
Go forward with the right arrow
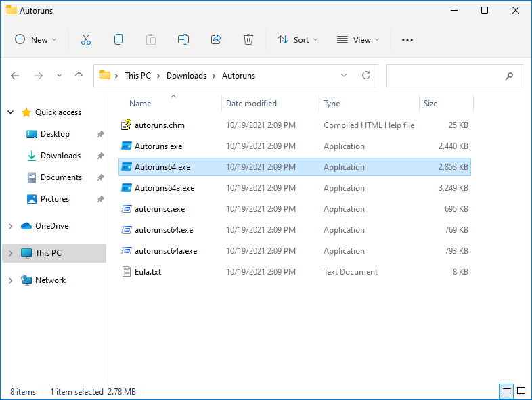click(39, 76)
